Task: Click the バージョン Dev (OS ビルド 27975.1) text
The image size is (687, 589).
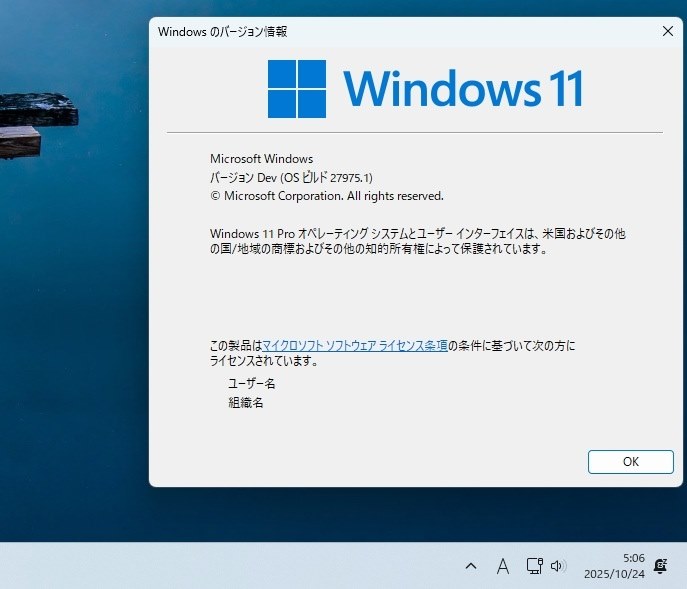Action: [x=291, y=177]
